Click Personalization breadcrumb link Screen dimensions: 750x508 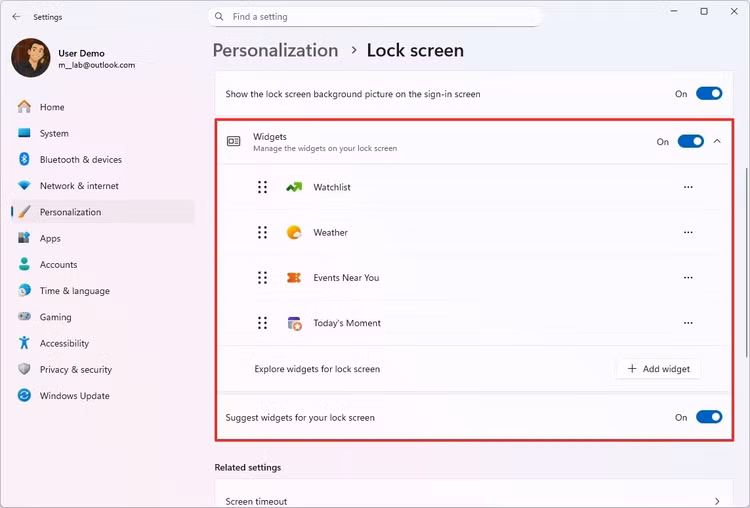(275, 50)
